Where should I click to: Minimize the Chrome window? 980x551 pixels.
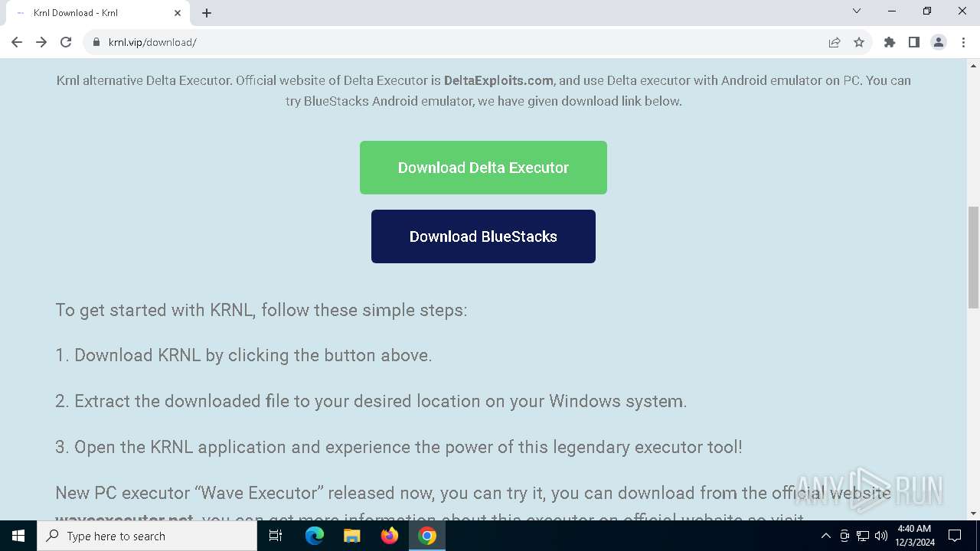(892, 11)
